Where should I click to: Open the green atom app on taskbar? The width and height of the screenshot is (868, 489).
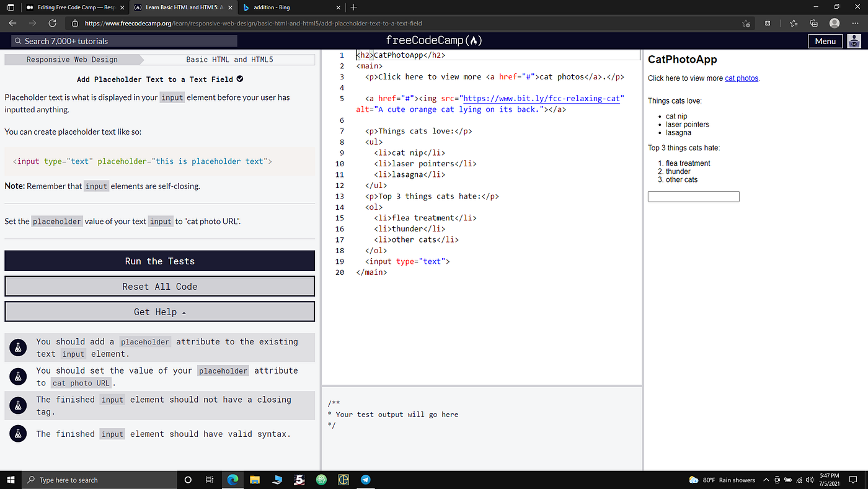(321, 480)
